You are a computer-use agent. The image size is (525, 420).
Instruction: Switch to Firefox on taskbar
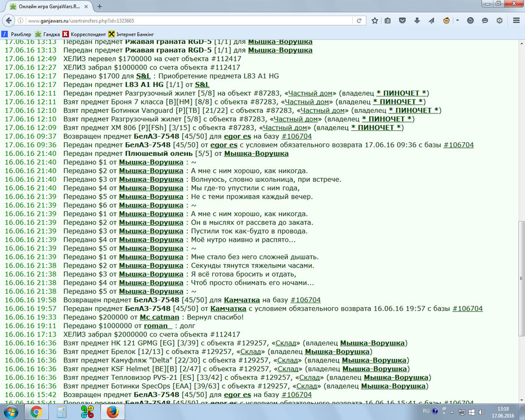point(113,412)
